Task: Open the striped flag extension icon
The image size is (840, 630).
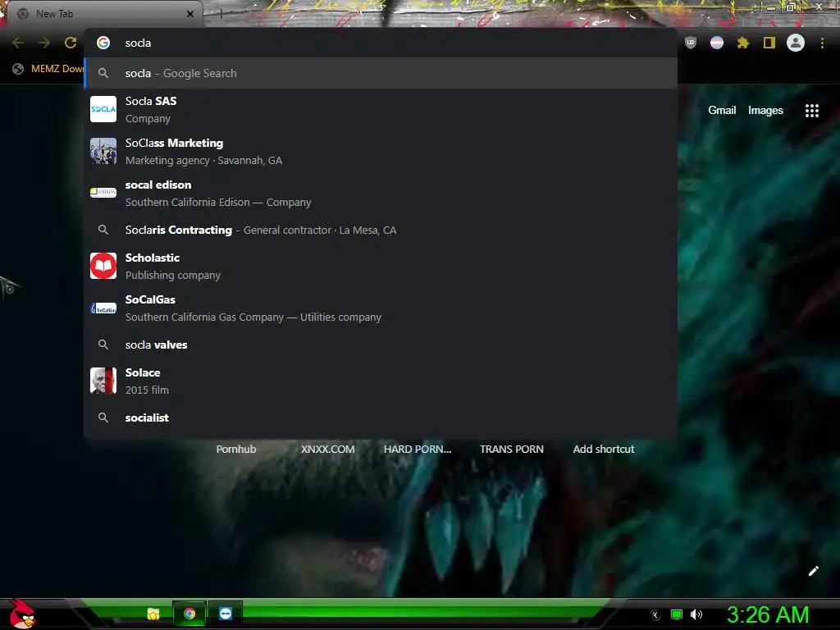Action: click(x=717, y=43)
